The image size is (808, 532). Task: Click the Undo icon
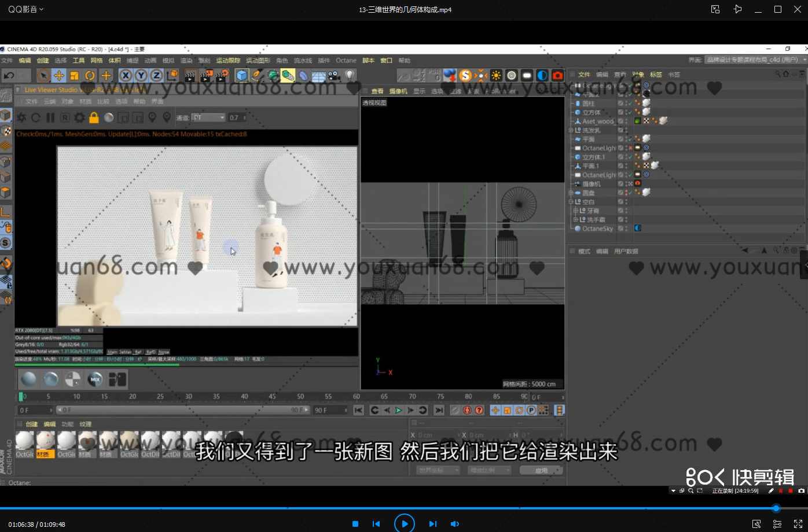pyautogui.click(x=8, y=75)
